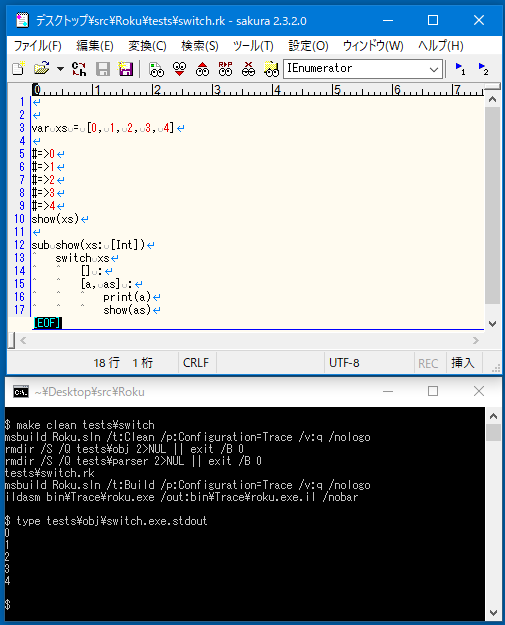Open the 検索(S) menu
Image resolution: width=505 pixels, height=625 pixels.
pyautogui.click(x=200, y=46)
